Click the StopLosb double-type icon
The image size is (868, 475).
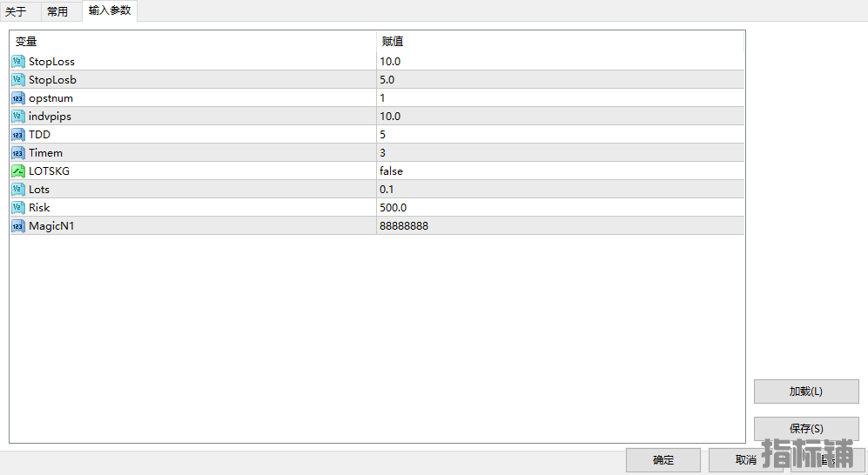click(x=18, y=80)
